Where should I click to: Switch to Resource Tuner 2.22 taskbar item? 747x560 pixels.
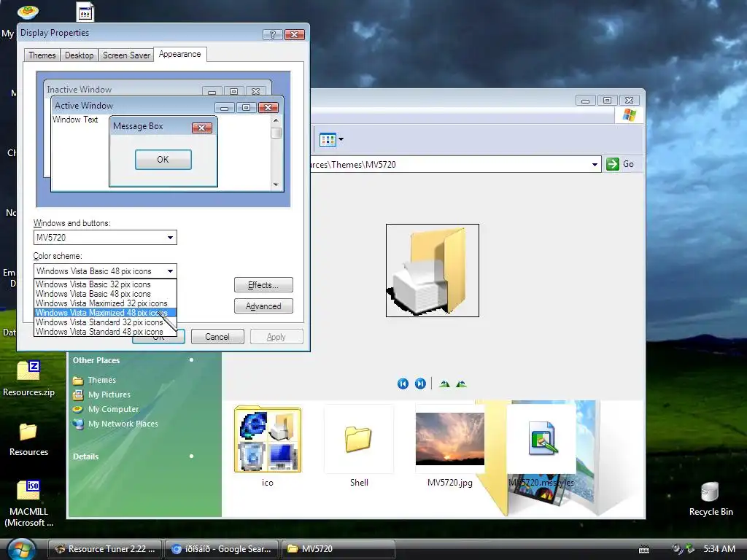pyautogui.click(x=105, y=549)
